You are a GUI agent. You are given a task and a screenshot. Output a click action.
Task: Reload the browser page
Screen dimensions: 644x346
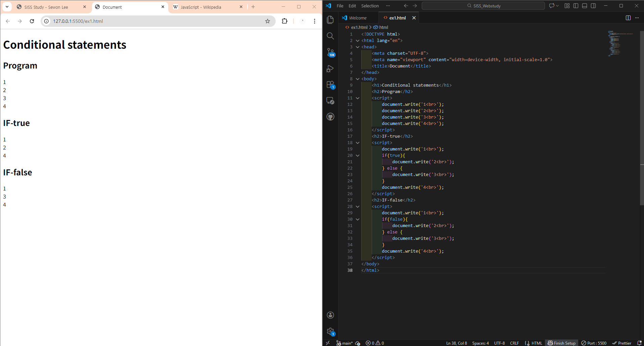coord(32,21)
